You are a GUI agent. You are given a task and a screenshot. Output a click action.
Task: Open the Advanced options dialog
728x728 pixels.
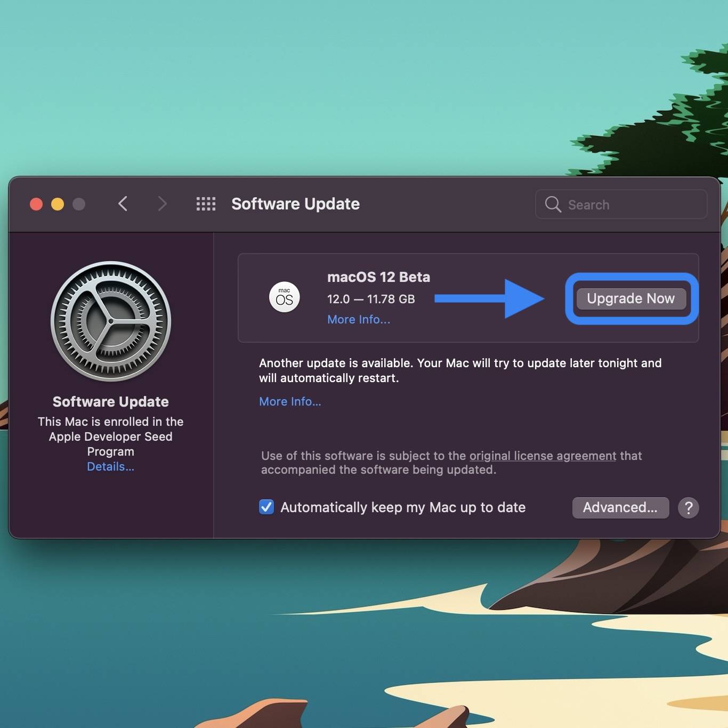click(x=620, y=507)
